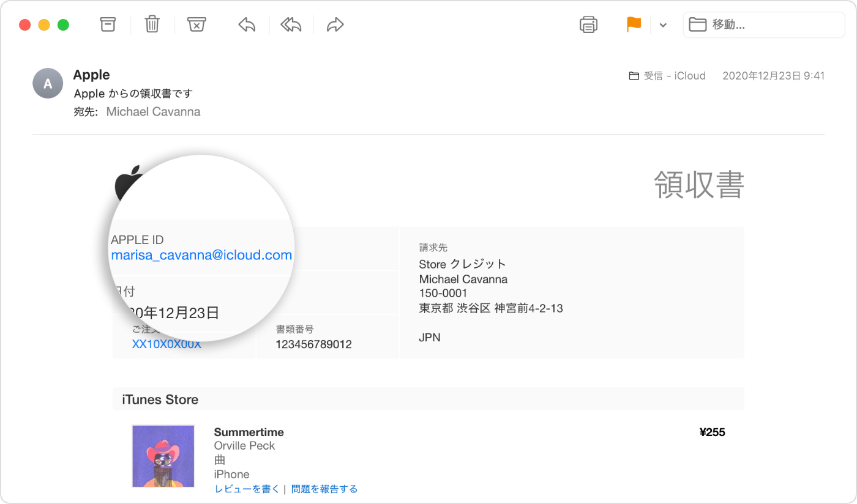Click the address 東京都 渋谷区 神宮前4-2-13

pos(490,308)
